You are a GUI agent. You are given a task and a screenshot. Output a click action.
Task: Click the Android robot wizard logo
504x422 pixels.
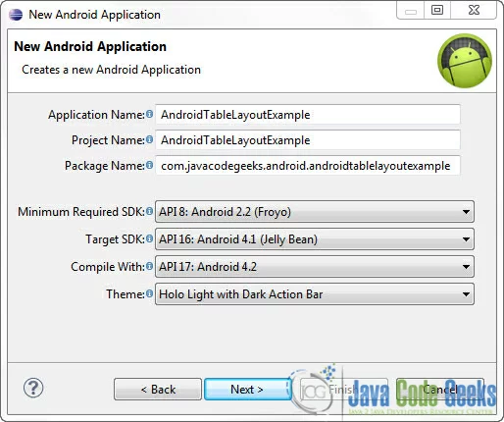[465, 61]
